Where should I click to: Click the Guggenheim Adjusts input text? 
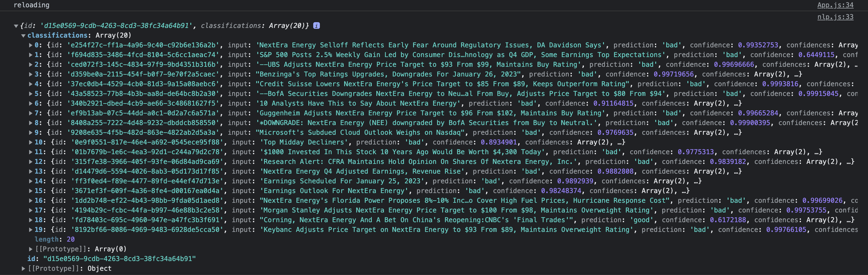431,113
